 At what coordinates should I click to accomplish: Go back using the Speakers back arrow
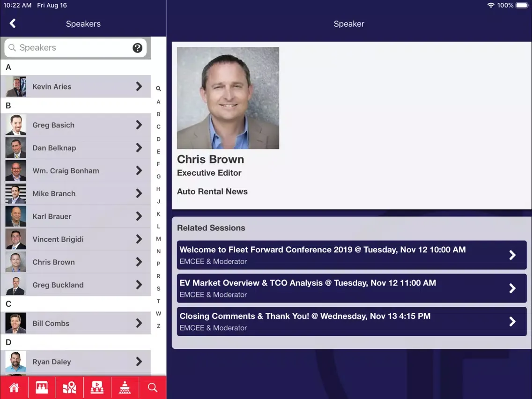13,23
